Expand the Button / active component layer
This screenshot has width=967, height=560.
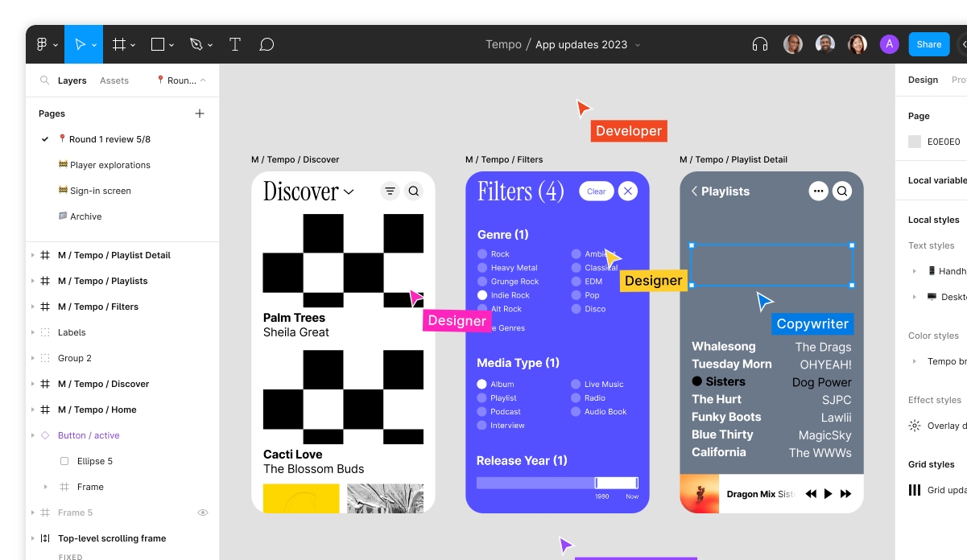click(x=33, y=435)
